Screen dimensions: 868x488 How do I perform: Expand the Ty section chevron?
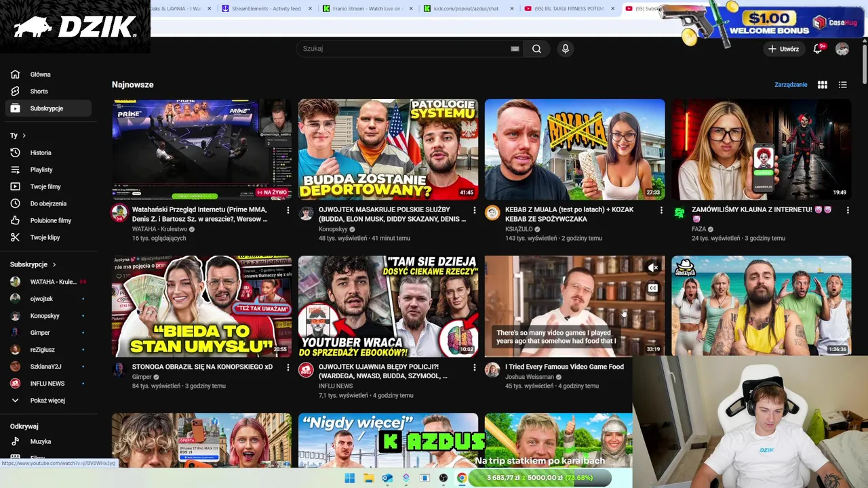pyautogui.click(x=24, y=136)
